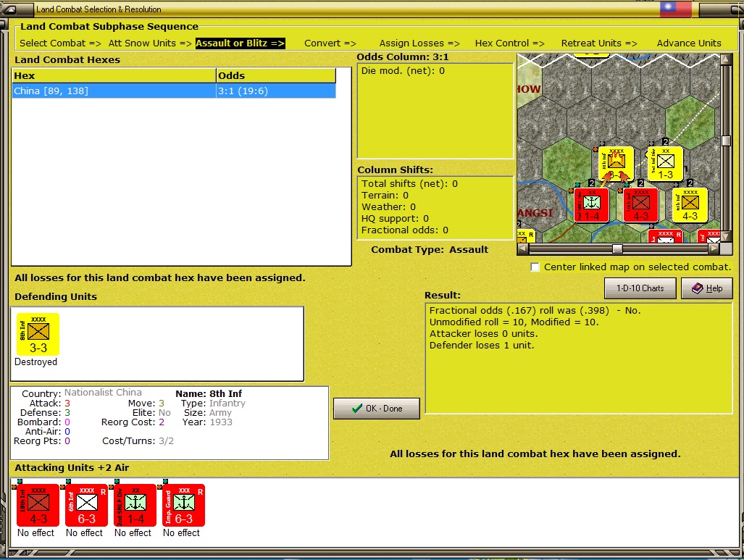This screenshot has height=560, width=744.
Task: Click 'Total shifts (net): 0' line
Action: [x=409, y=184]
